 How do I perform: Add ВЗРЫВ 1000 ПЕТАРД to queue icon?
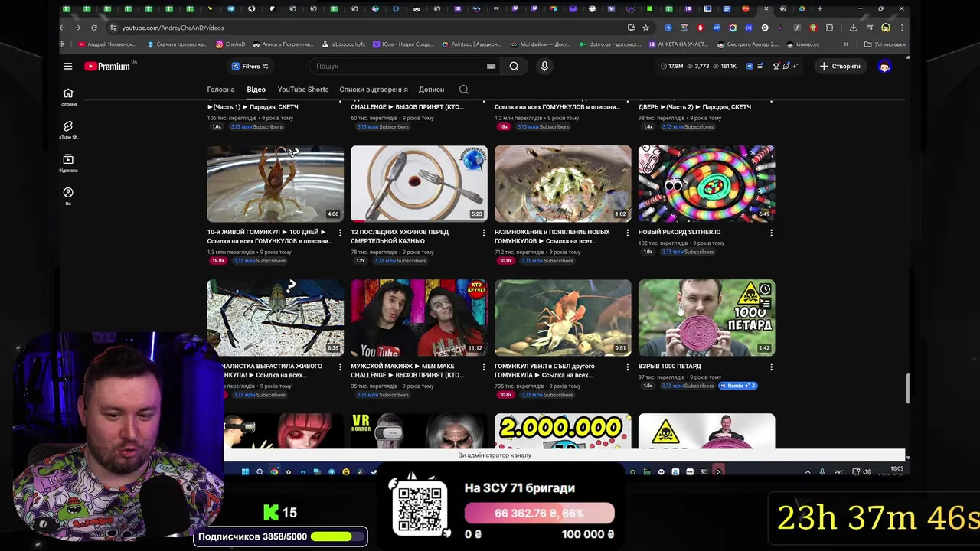pyautogui.click(x=765, y=303)
